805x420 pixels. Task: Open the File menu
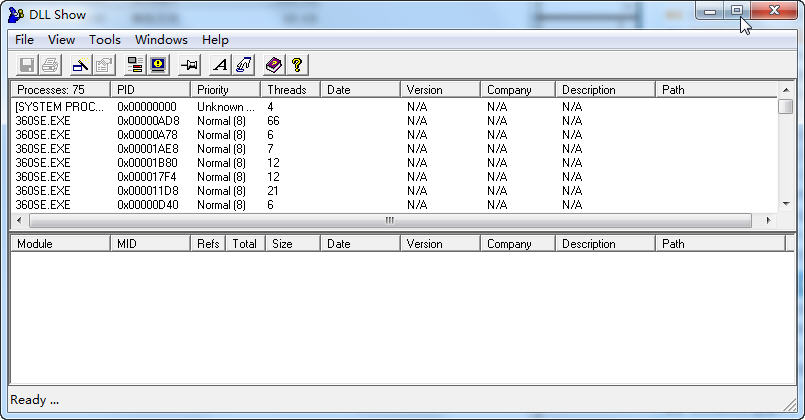(x=24, y=40)
